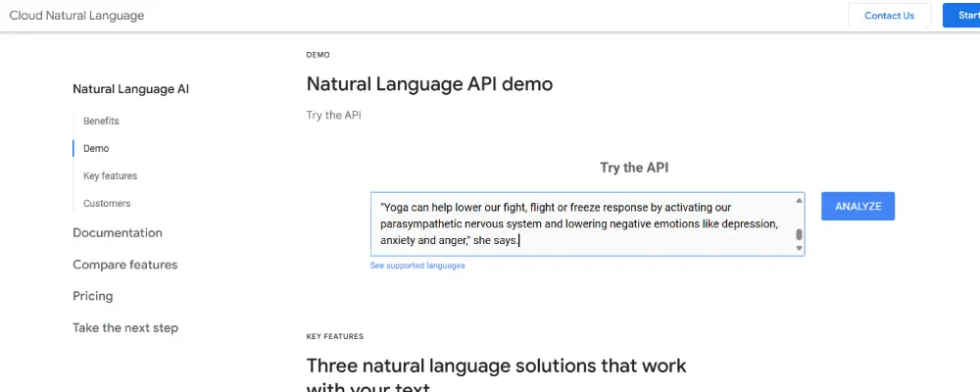Open the See supported languages link

coord(417,266)
